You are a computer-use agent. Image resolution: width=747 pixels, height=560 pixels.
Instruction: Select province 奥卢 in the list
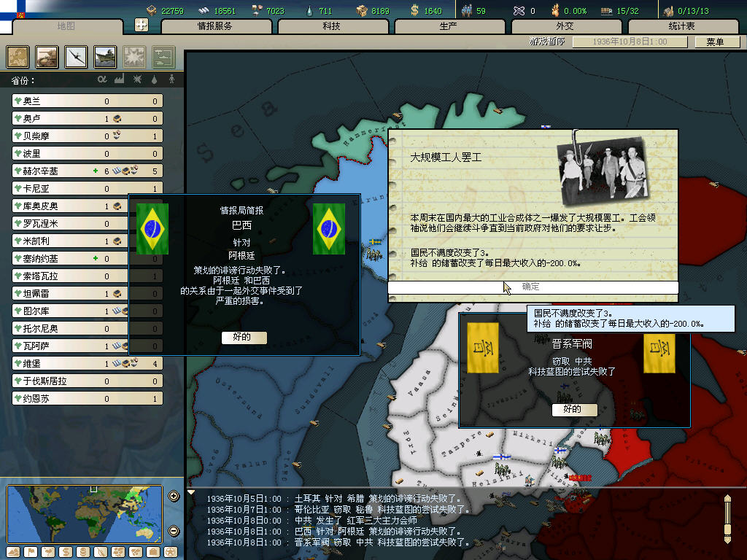coord(88,119)
